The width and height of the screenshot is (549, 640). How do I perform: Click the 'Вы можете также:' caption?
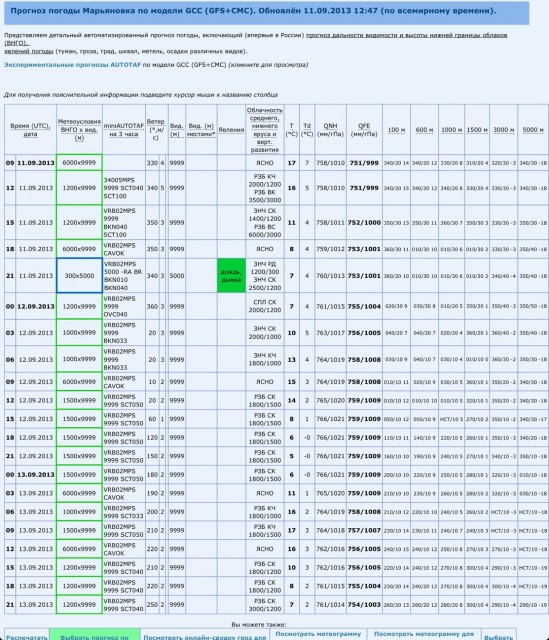(258, 624)
